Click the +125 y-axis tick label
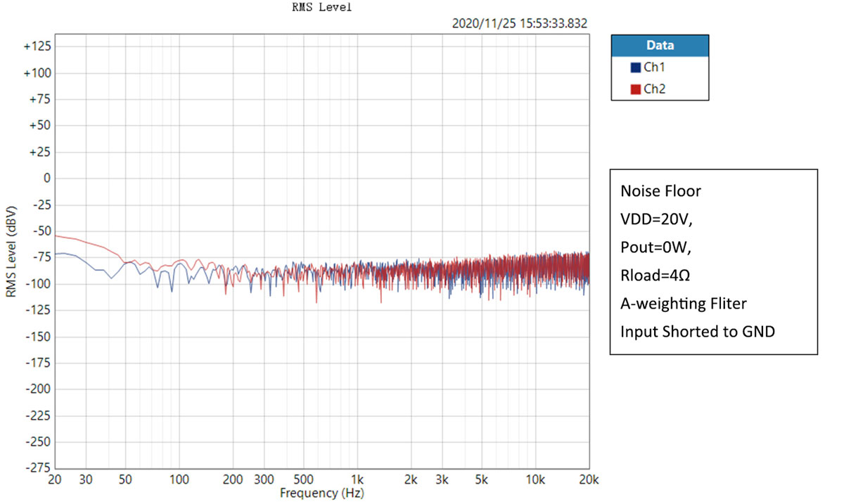This screenshot has width=844, height=504. pos(37,46)
